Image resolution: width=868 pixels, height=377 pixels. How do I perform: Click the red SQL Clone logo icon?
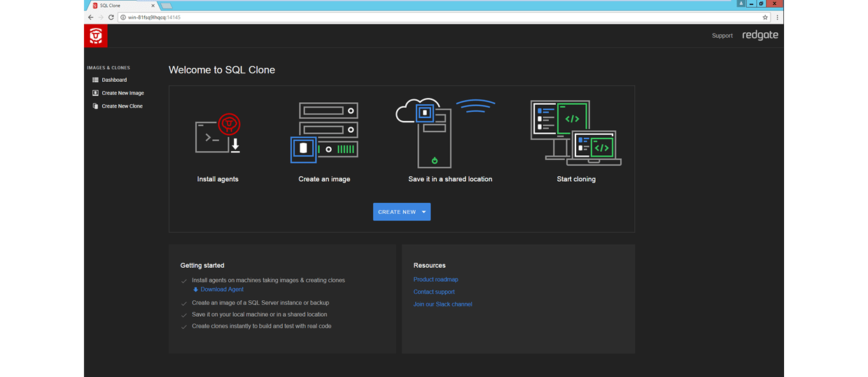(96, 36)
